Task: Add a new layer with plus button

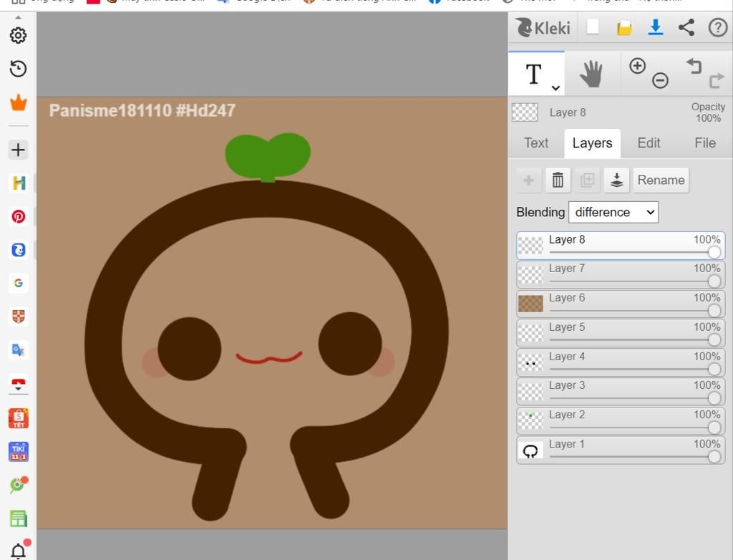Action: [529, 180]
